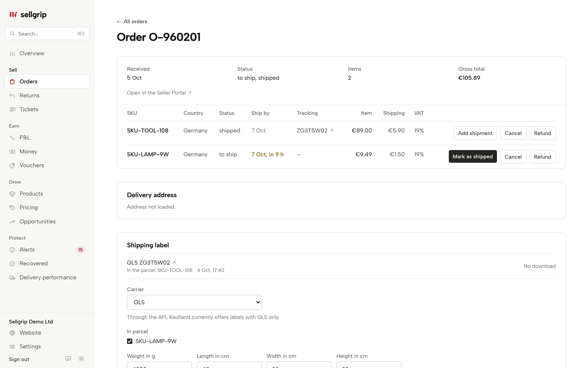Refund the SKU-TOOL-108 item
The width and height of the screenshot is (588, 368).
pyautogui.click(x=542, y=133)
